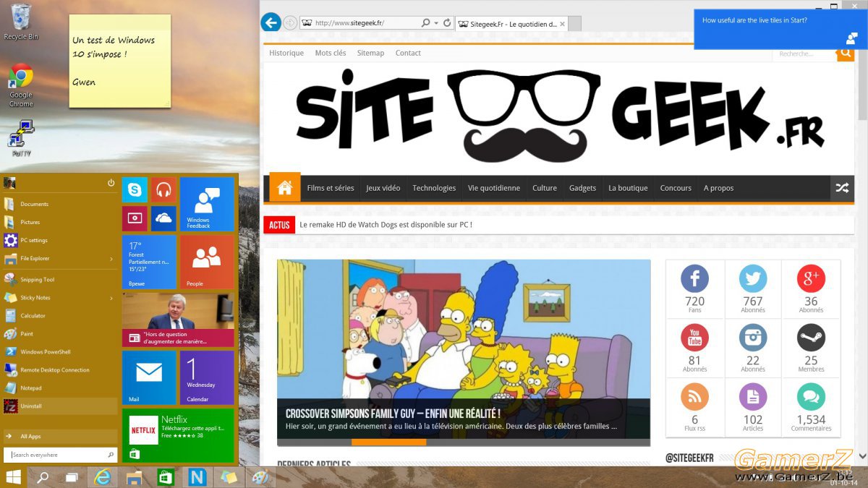Select the Google Chrome desktop icon
The image size is (868, 488).
[21, 85]
